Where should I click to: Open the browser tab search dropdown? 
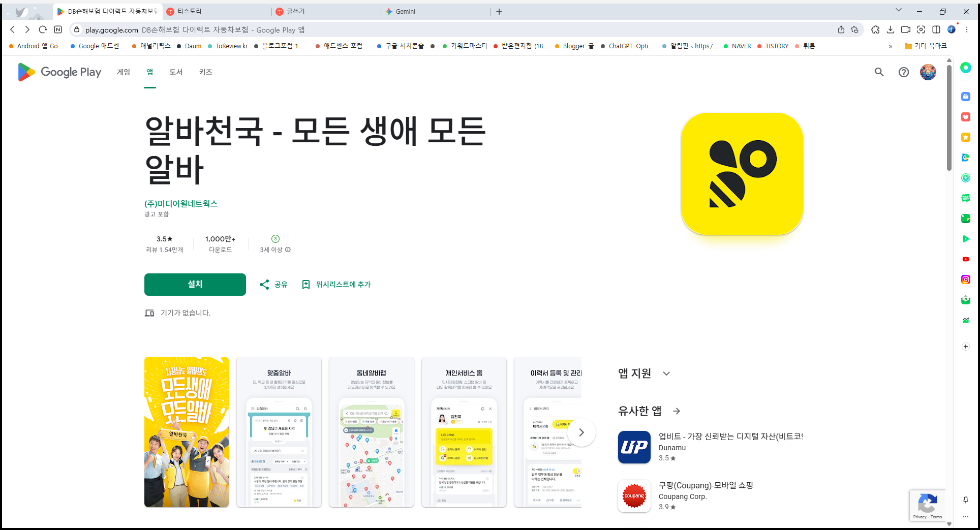pos(899,10)
